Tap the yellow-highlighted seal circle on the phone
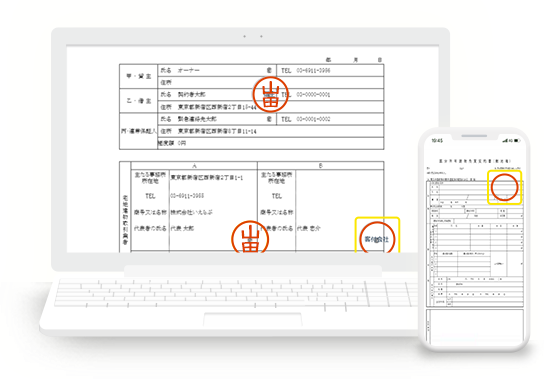 click(504, 187)
